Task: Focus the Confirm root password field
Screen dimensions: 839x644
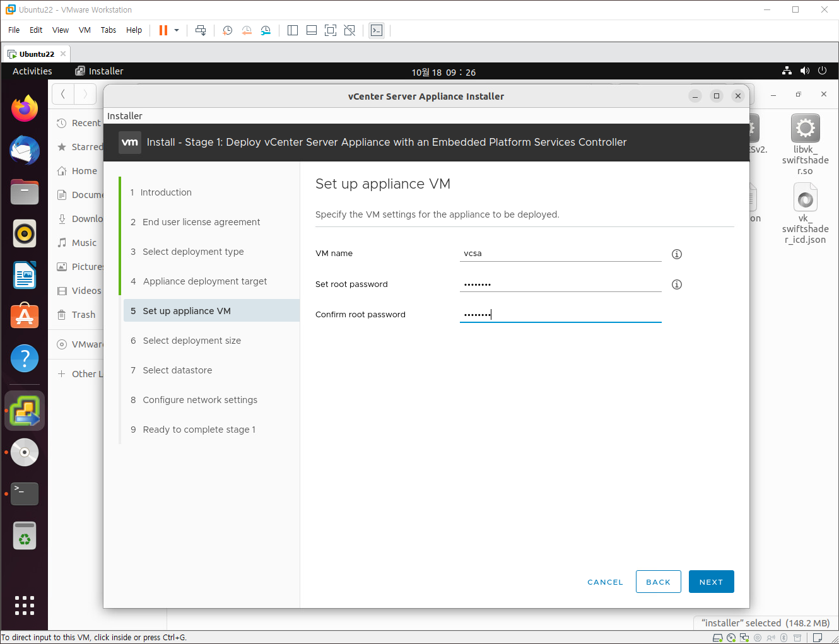Action: pyautogui.click(x=561, y=314)
